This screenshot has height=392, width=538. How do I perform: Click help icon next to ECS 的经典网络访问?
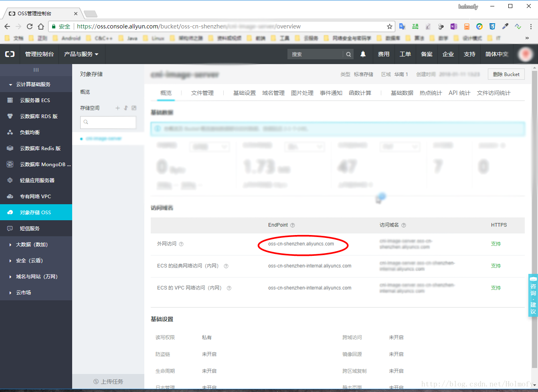(226, 266)
